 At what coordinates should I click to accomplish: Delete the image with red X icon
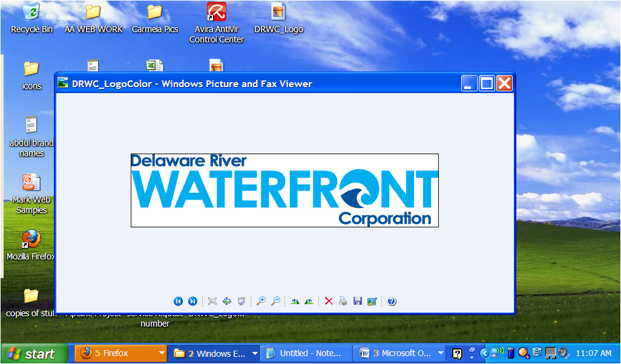[329, 301]
